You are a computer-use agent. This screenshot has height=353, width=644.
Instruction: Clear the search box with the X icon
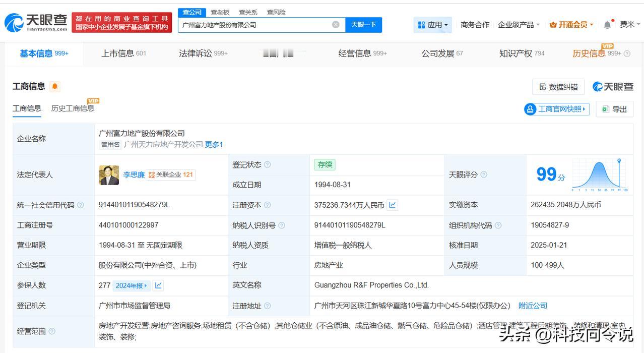point(336,25)
